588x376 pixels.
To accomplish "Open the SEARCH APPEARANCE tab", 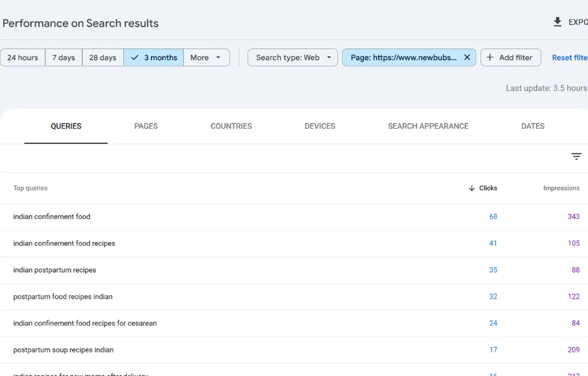I will (428, 126).
